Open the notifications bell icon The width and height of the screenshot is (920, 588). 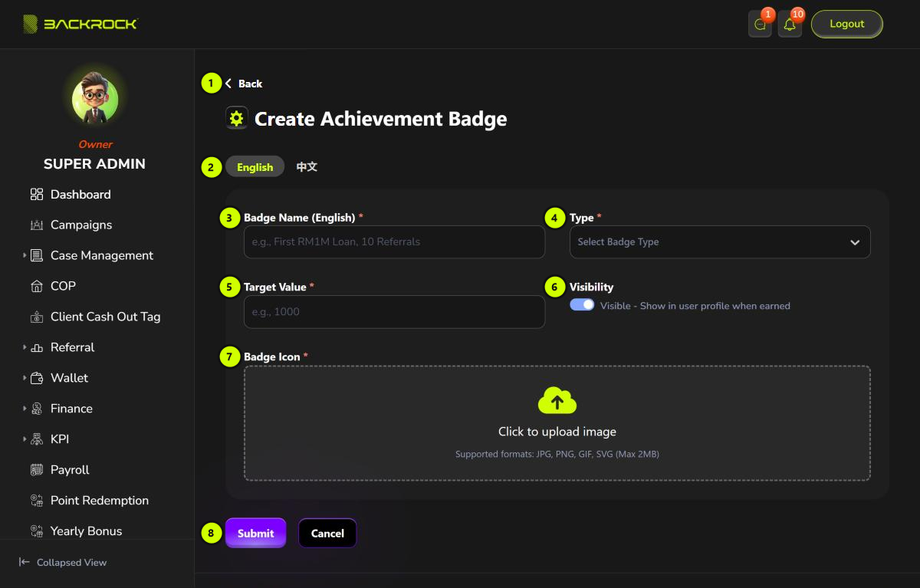(x=790, y=25)
